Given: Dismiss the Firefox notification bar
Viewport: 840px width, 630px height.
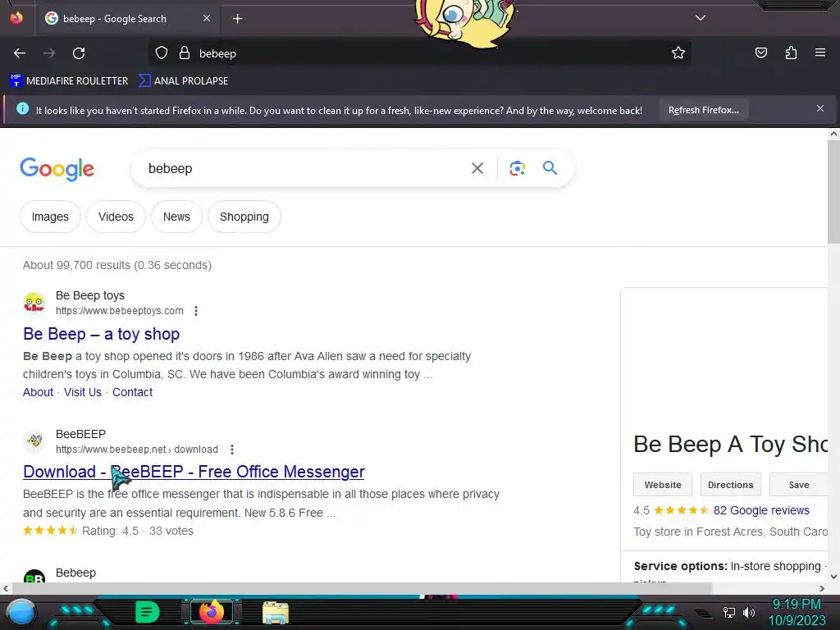Looking at the screenshot, I should coord(820,109).
